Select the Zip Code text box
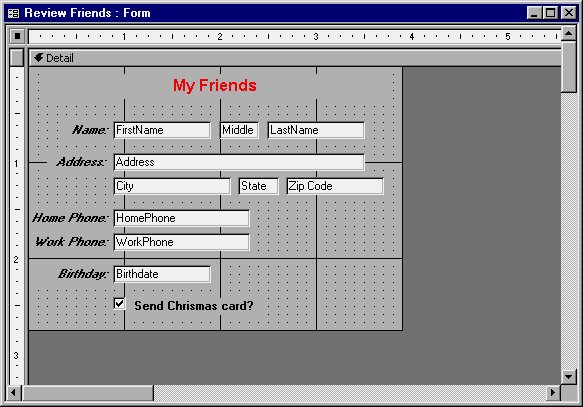 click(335, 186)
